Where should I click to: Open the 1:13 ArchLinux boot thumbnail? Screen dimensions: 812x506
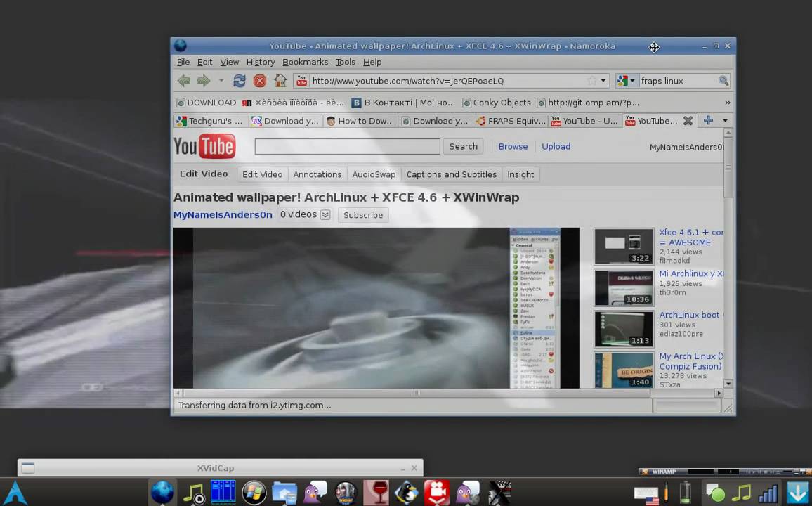[624, 329]
